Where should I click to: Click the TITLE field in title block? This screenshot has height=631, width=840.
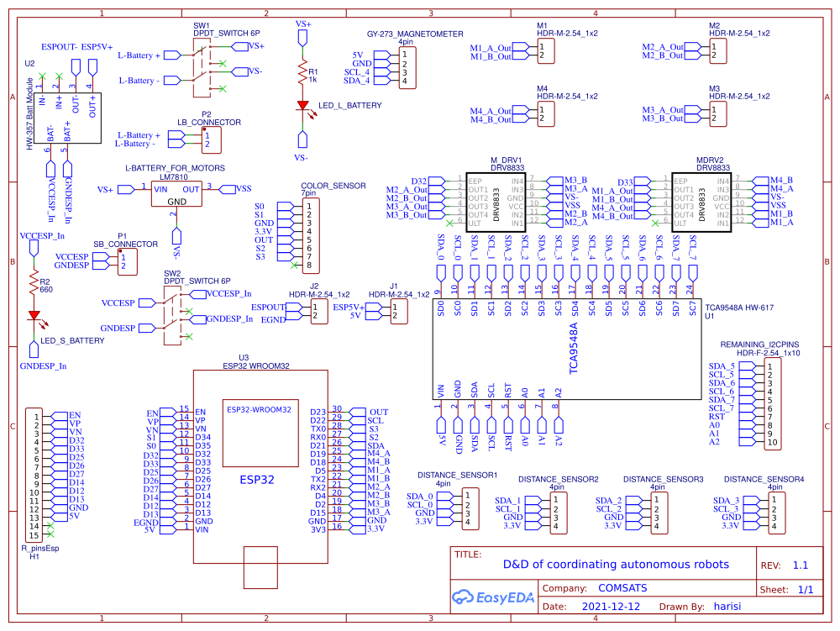coord(468,555)
